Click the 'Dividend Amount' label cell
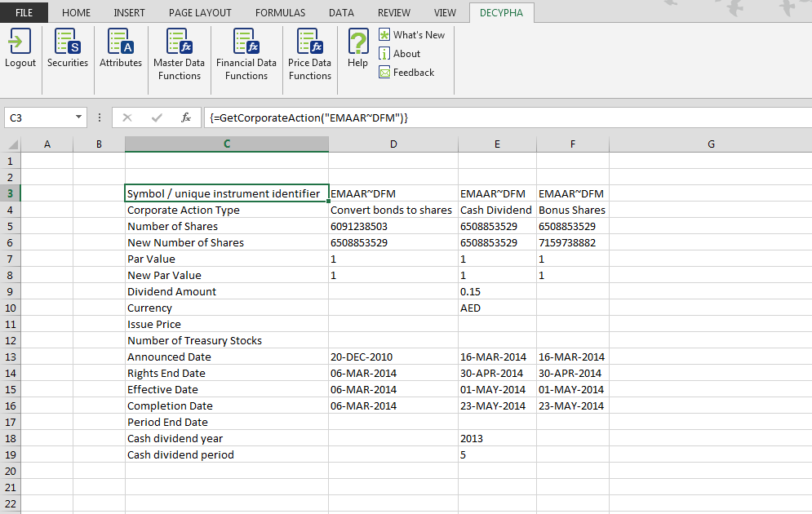This screenshot has width=812, height=514. (227, 291)
